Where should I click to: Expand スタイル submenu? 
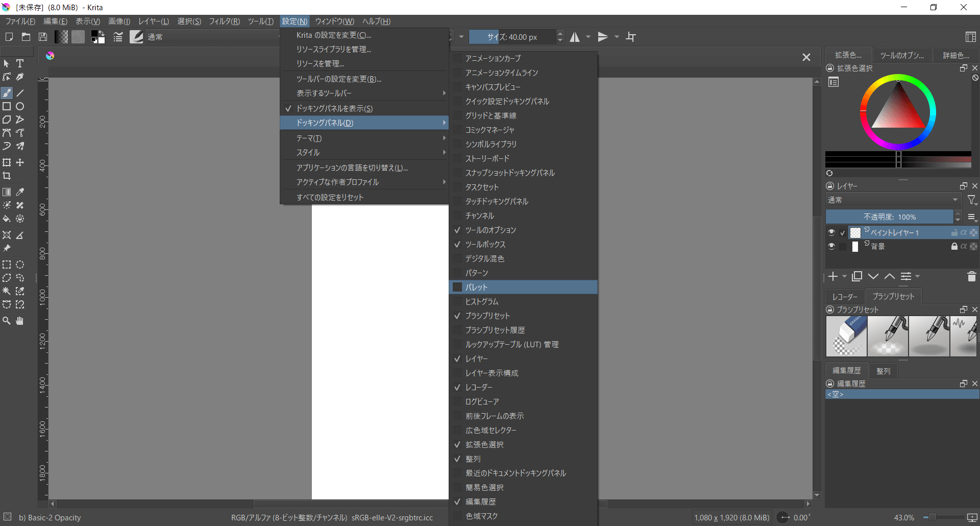(x=364, y=152)
